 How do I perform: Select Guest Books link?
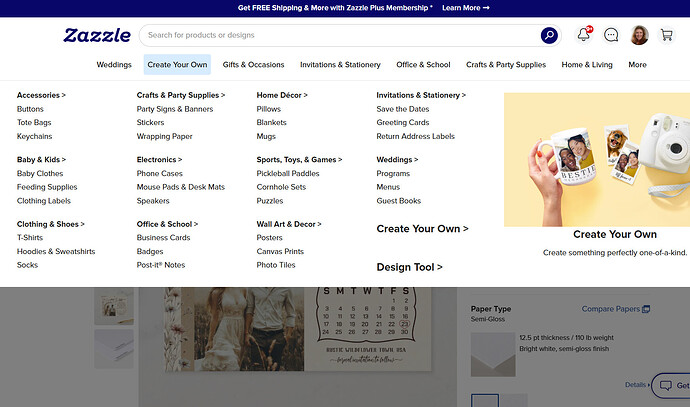pos(399,201)
